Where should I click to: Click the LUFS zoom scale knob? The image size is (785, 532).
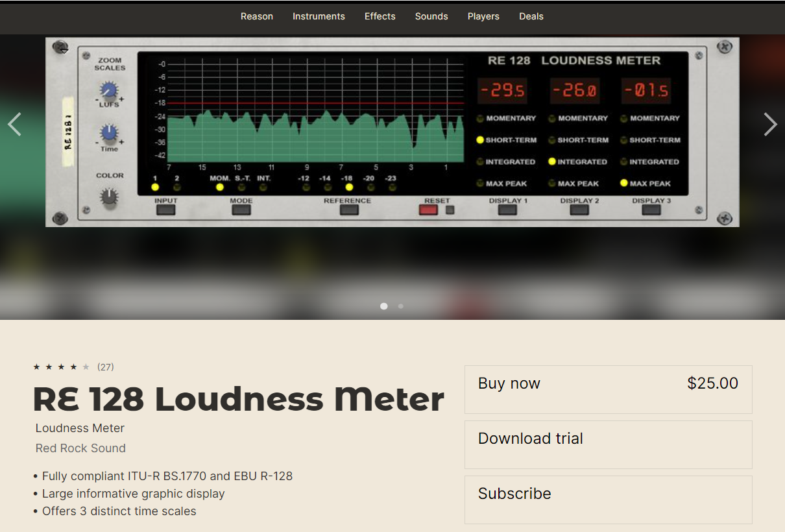(x=109, y=91)
